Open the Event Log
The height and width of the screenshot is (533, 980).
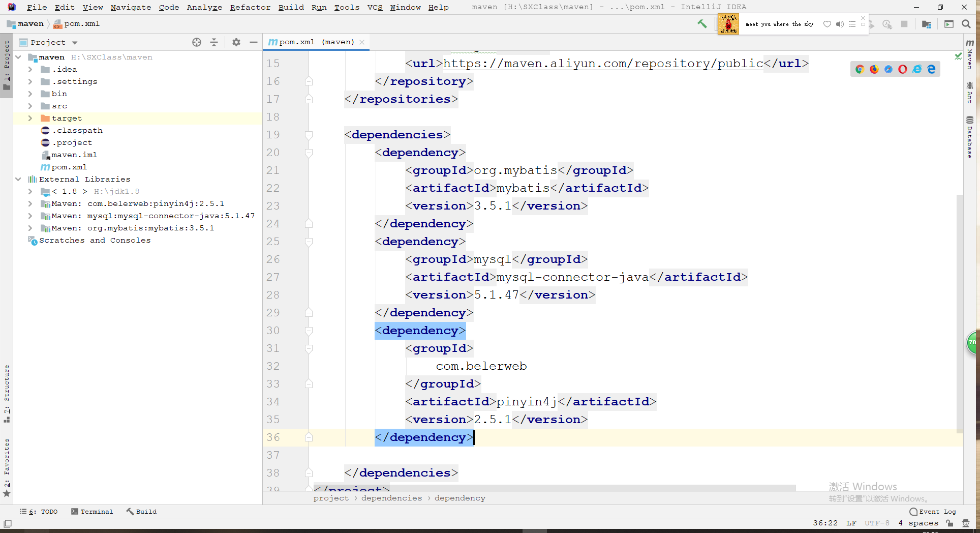point(933,512)
